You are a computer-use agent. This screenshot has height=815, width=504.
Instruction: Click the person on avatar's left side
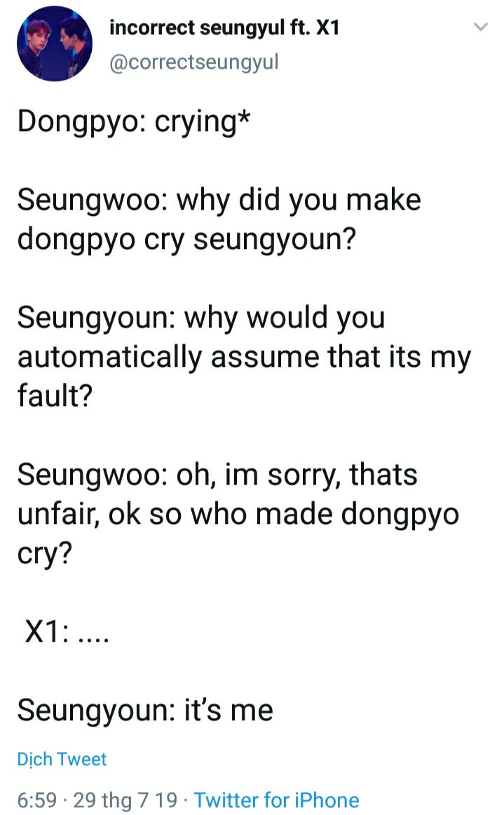(36, 46)
